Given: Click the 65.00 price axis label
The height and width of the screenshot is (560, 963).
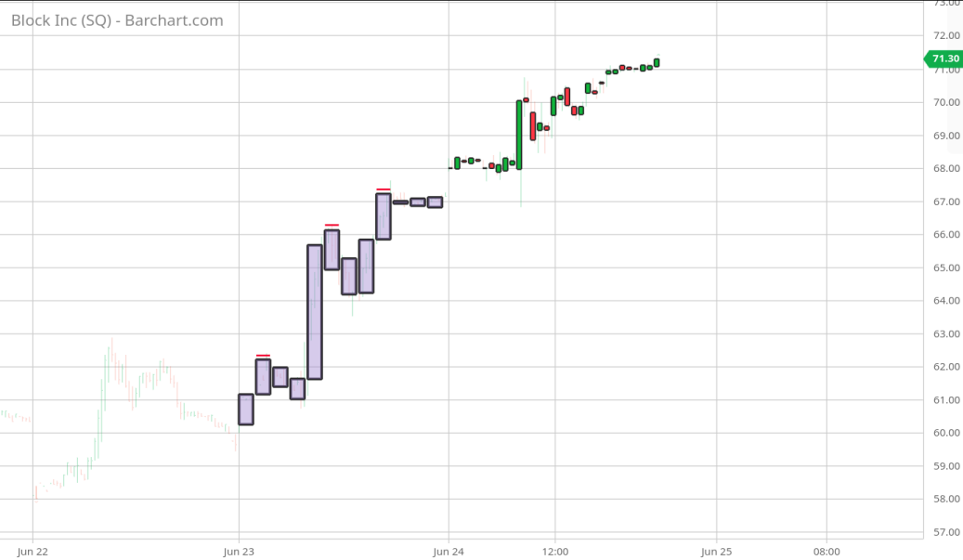Looking at the screenshot, I should click(947, 267).
